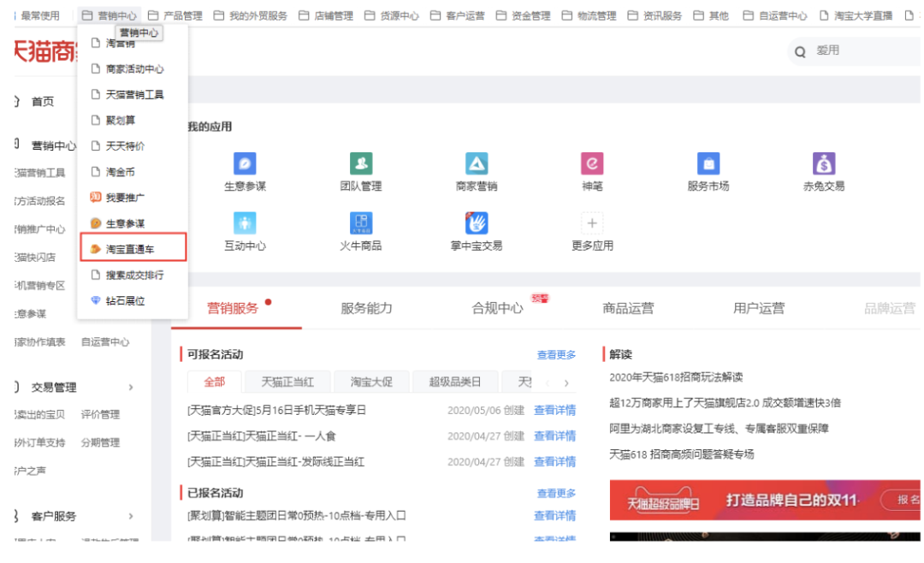Open the 互动中心 app icon

point(246,225)
